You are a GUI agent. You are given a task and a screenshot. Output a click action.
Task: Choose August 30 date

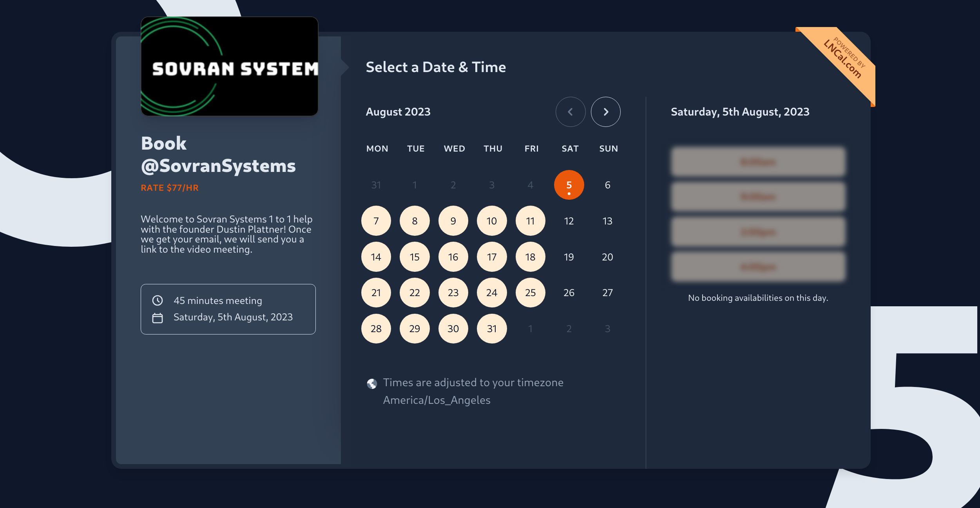453,329
